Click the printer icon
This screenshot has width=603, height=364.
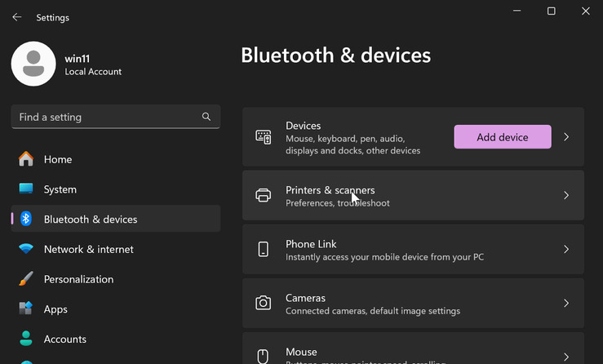coord(263,196)
